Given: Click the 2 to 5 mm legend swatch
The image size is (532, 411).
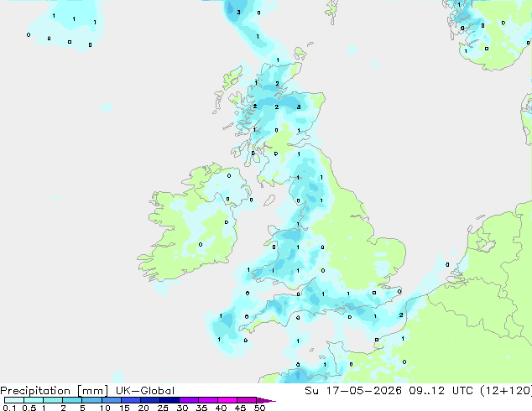Looking at the screenshot, I should [x=72, y=400].
